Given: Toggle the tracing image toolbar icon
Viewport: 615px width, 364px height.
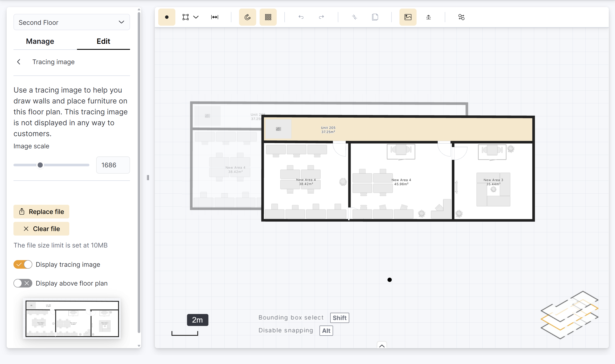Looking at the screenshot, I should (x=408, y=17).
